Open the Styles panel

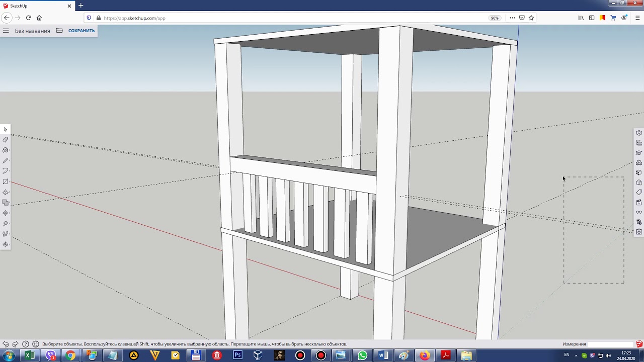pyautogui.click(x=639, y=183)
